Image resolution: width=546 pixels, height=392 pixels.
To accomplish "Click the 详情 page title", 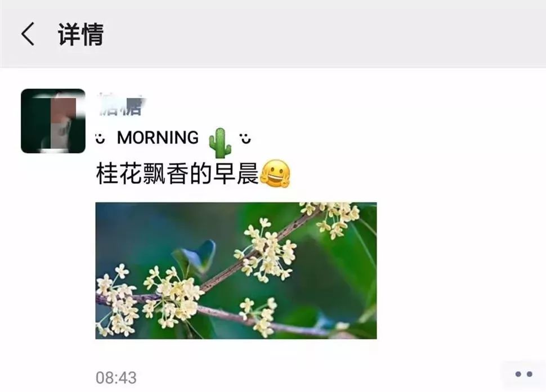I will click(80, 34).
